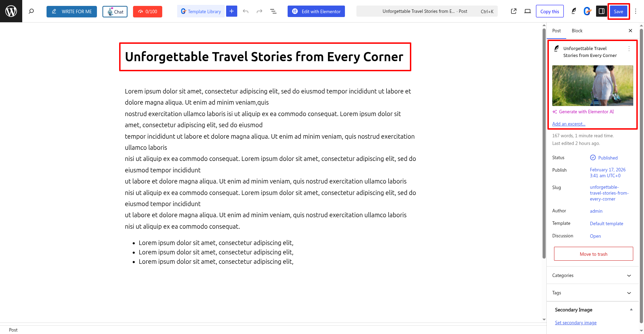This screenshot has width=644, height=334.
Task: Click the featured image thumbnail
Action: [x=593, y=85]
